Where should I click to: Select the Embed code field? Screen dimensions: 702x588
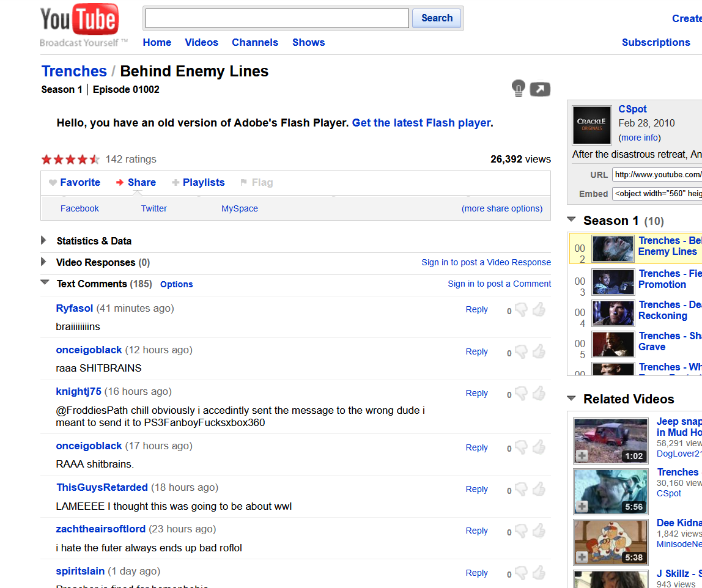(x=657, y=193)
